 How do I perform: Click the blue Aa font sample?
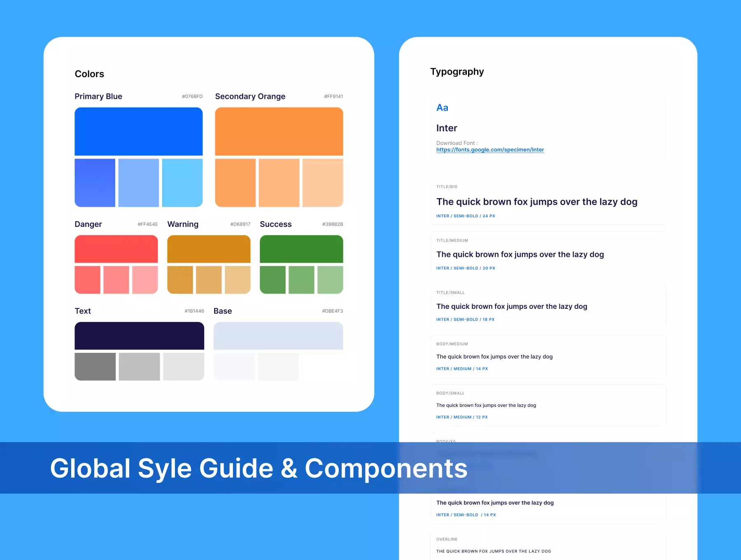[442, 107]
